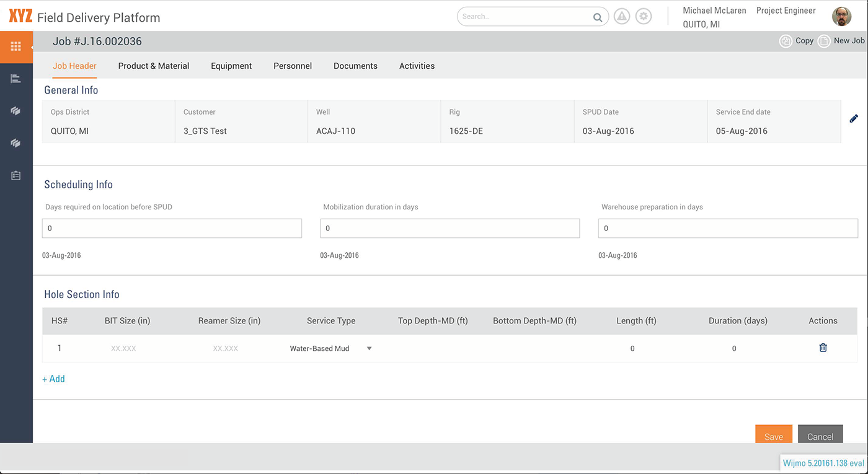Click the Warehouse preparation in days field
Screen dimensions: 868x474
728,228
